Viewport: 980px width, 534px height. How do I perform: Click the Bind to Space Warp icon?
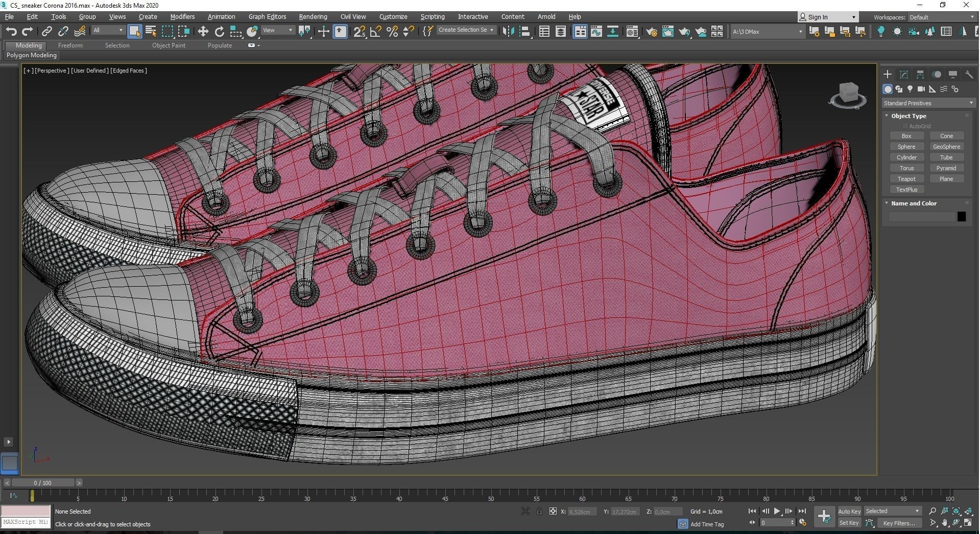[x=80, y=32]
